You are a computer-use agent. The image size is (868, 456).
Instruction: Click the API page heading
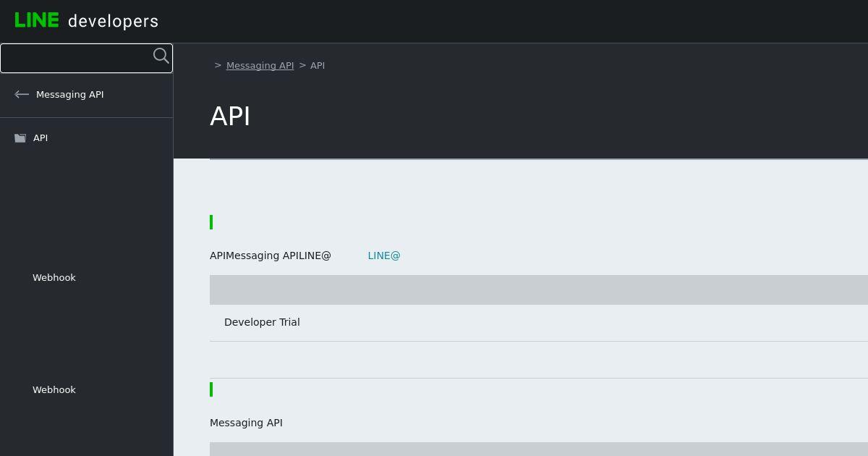click(x=230, y=117)
